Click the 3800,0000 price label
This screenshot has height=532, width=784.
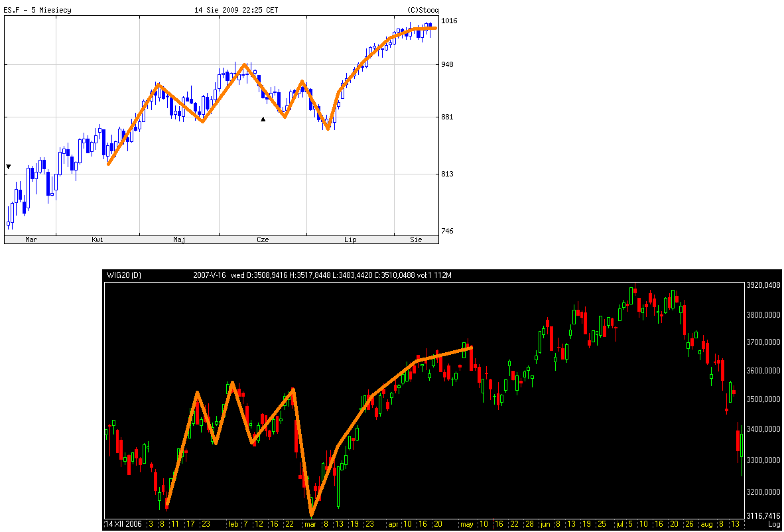763,316
